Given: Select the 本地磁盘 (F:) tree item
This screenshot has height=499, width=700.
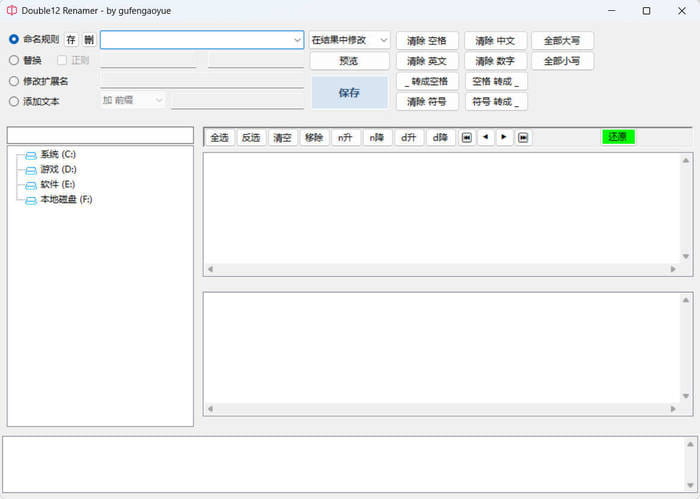Looking at the screenshot, I should pos(66,200).
